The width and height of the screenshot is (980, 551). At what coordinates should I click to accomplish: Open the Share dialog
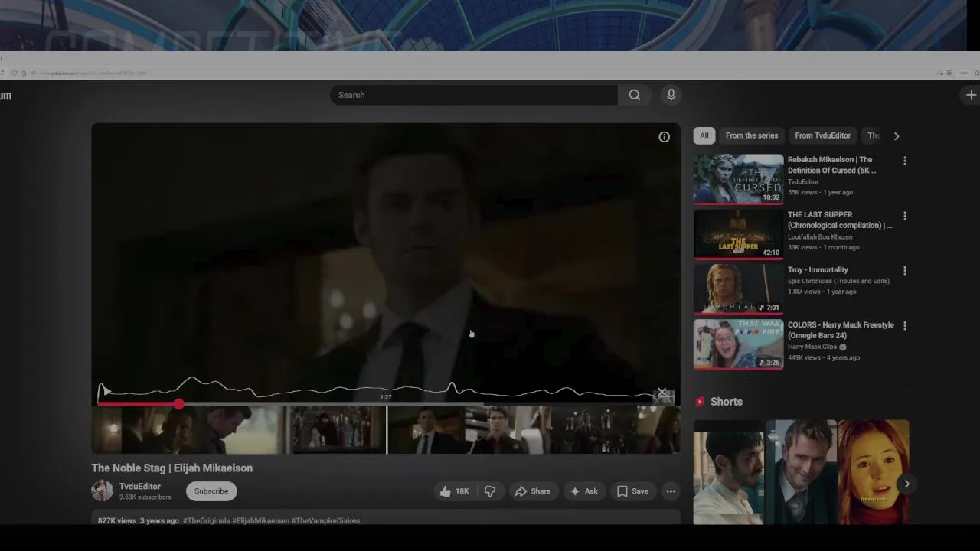(532, 491)
